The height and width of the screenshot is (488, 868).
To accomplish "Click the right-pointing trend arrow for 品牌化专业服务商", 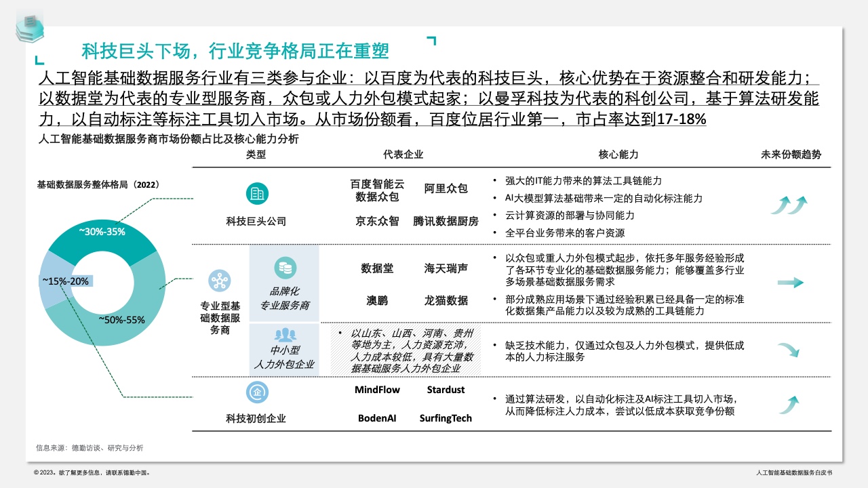I will [x=791, y=283].
